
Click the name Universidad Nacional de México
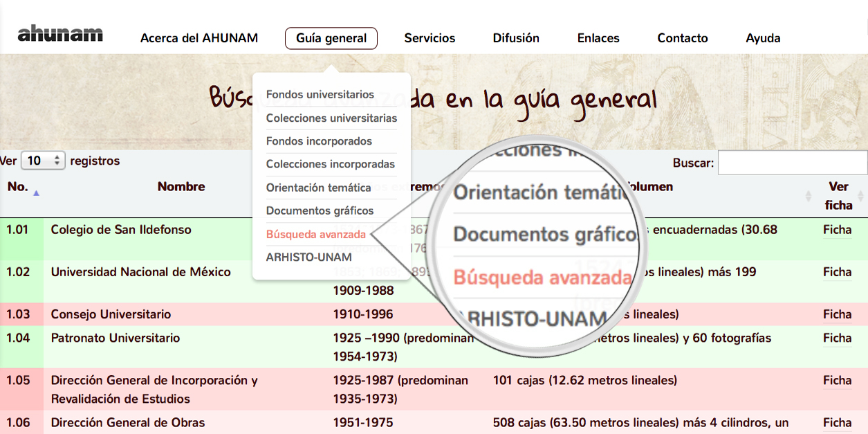click(141, 272)
